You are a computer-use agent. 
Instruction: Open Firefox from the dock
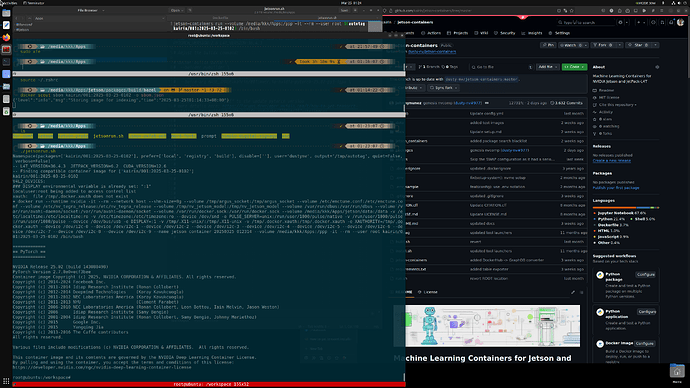tap(6, 38)
